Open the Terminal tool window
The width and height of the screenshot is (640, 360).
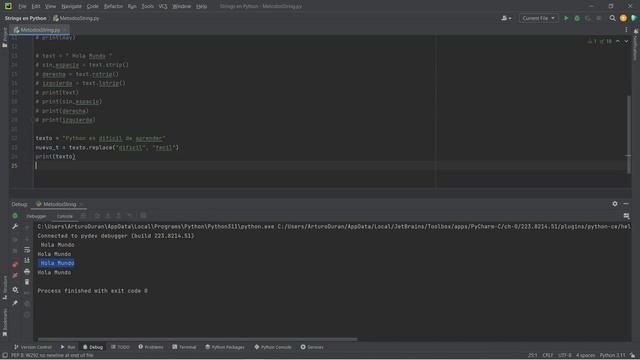(x=184, y=347)
